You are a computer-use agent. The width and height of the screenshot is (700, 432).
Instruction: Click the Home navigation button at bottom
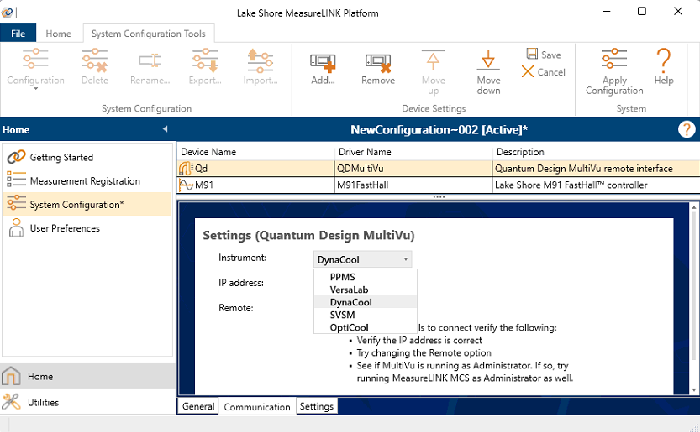tap(88, 376)
